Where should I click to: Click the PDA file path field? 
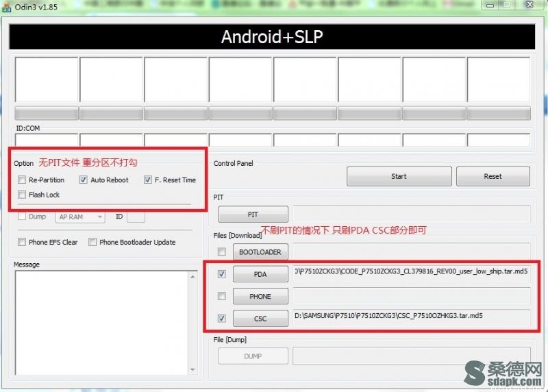(412, 274)
